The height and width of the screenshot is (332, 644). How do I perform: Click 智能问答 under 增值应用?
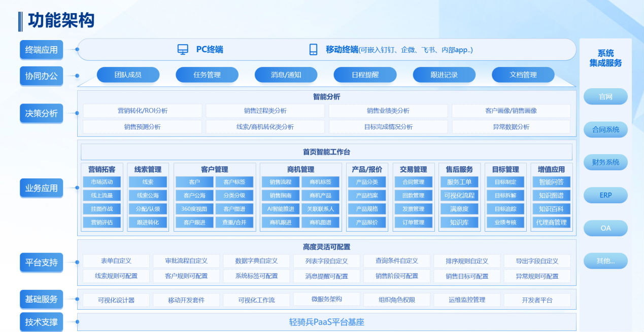click(551, 182)
